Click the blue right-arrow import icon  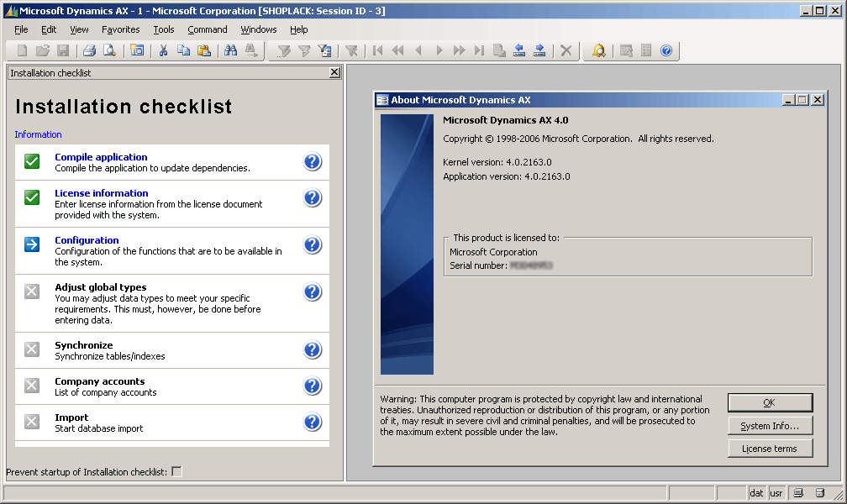coord(539,50)
